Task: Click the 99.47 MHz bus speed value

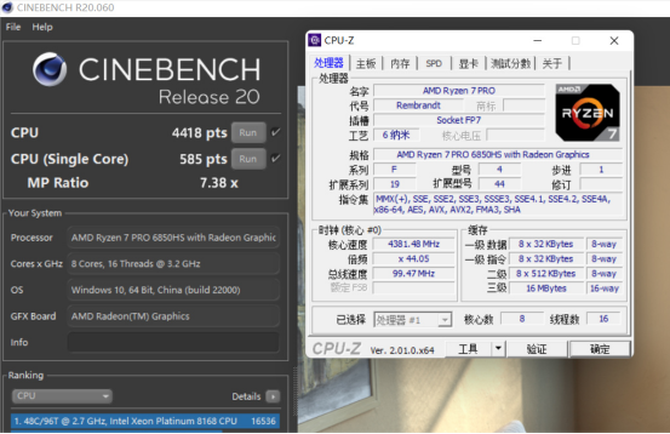Action: coord(413,273)
